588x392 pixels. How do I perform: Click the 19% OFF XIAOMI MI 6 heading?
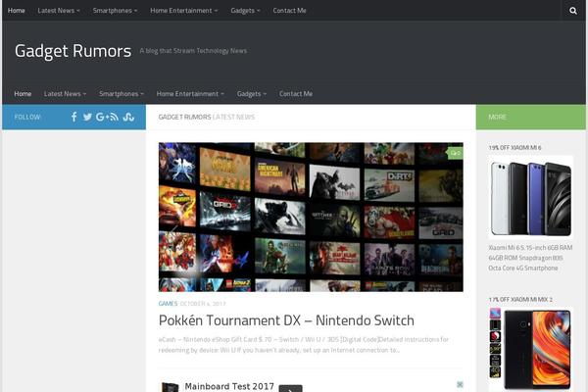pos(514,148)
